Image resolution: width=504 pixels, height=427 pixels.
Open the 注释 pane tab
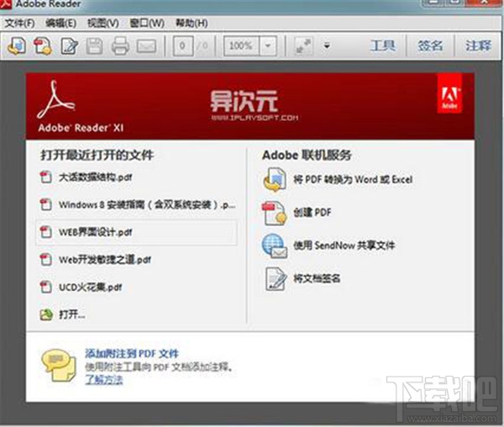coord(479,45)
